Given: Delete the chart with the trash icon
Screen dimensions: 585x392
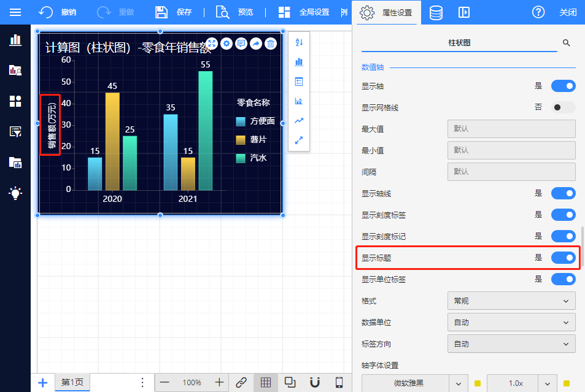Looking at the screenshot, I should [x=270, y=44].
